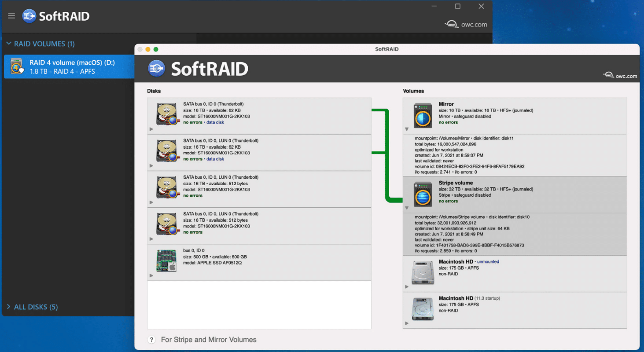Click the help question mark button
644x352 pixels.
pyautogui.click(x=151, y=340)
